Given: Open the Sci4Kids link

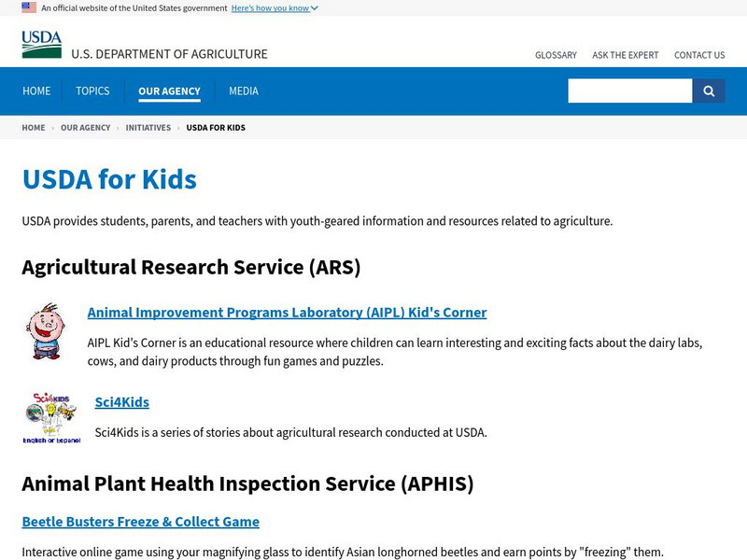Looking at the screenshot, I should click(x=122, y=402).
